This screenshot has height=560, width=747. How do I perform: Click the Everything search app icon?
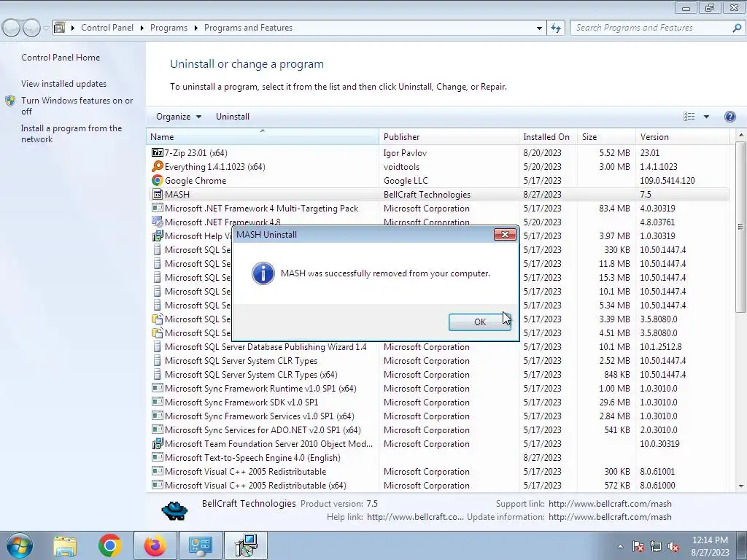[x=158, y=167]
